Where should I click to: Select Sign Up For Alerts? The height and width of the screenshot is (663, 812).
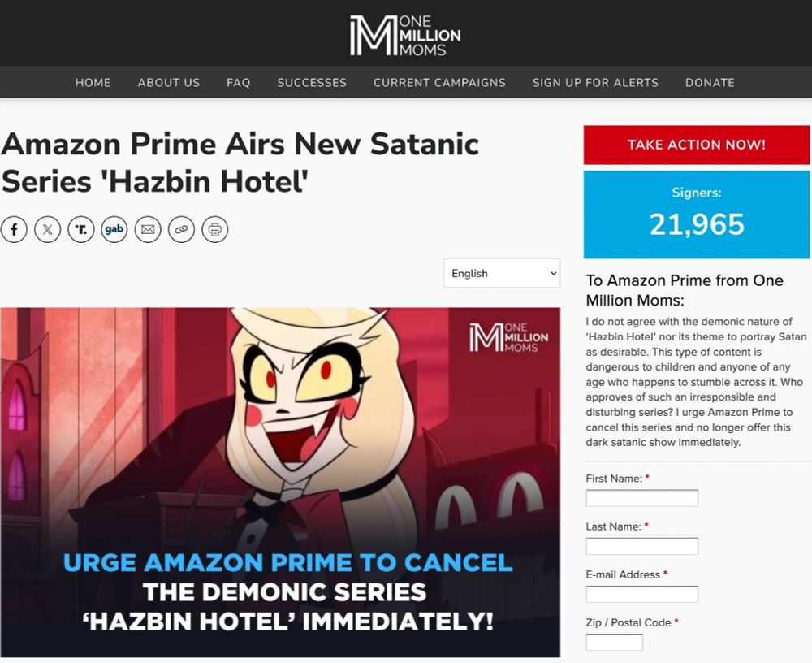click(595, 82)
